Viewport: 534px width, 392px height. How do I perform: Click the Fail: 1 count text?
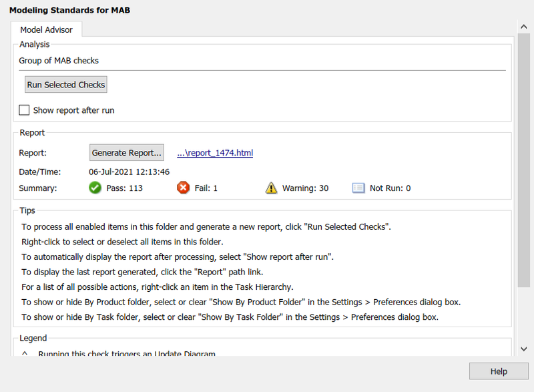pyautogui.click(x=206, y=188)
